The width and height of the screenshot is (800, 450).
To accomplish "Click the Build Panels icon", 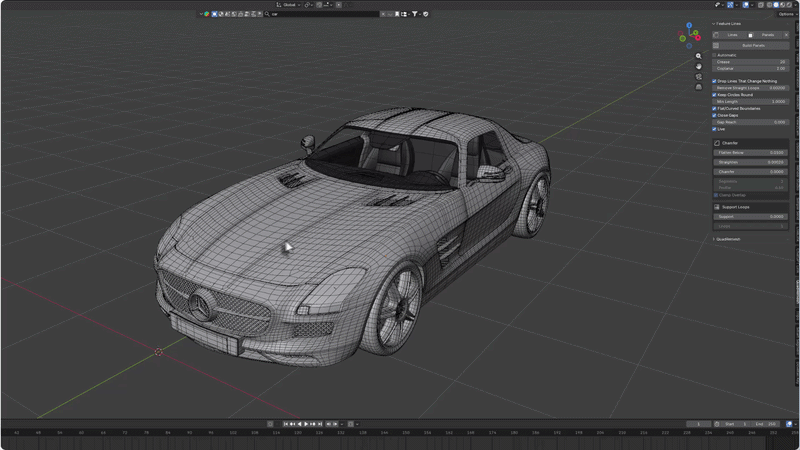I will (x=716, y=45).
